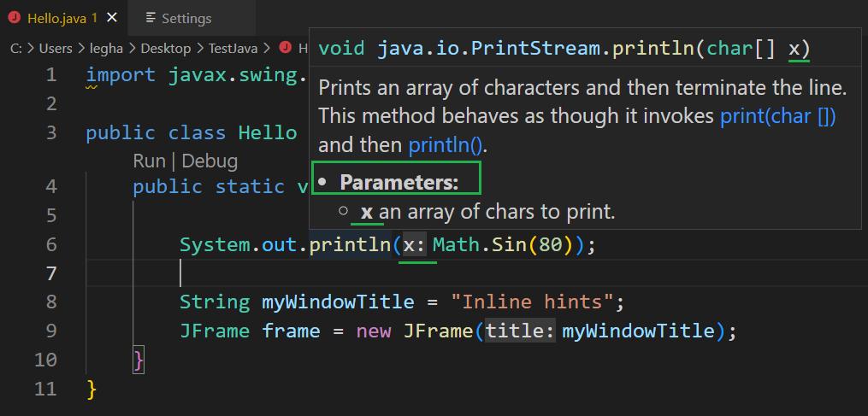Screen dimensions: 868x416
Task: Select the TestJava breadcrumb segment
Action: [x=233, y=49]
